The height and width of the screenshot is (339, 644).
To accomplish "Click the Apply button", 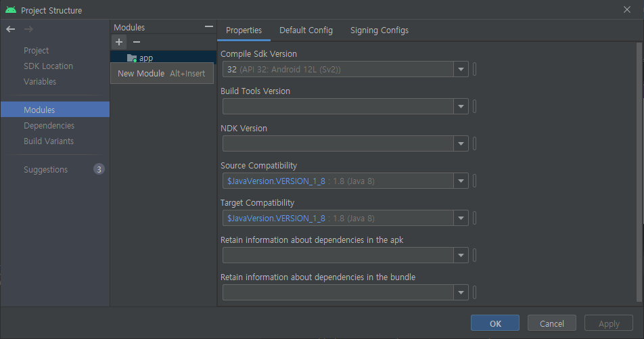I will tap(609, 323).
